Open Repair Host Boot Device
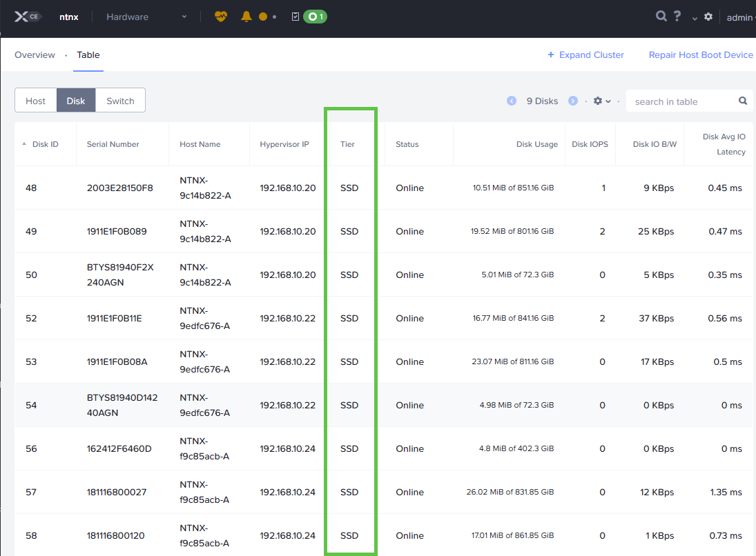 [x=701, y=54]
